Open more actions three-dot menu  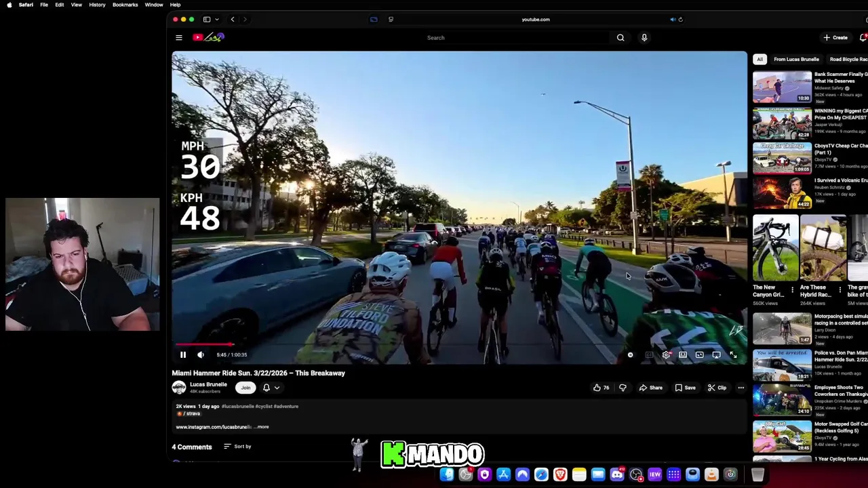741,388
